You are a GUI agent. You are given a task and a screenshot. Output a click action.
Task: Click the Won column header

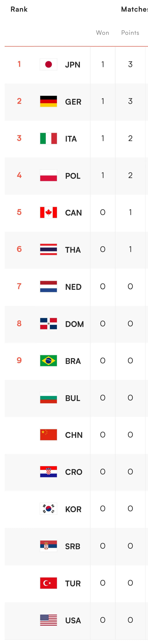103,33
